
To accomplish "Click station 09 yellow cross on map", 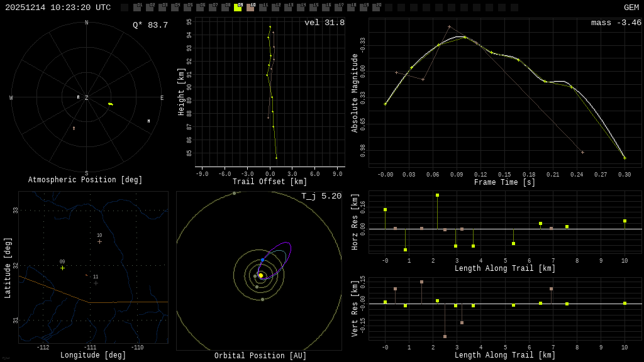I will click(x=62, y=268).
